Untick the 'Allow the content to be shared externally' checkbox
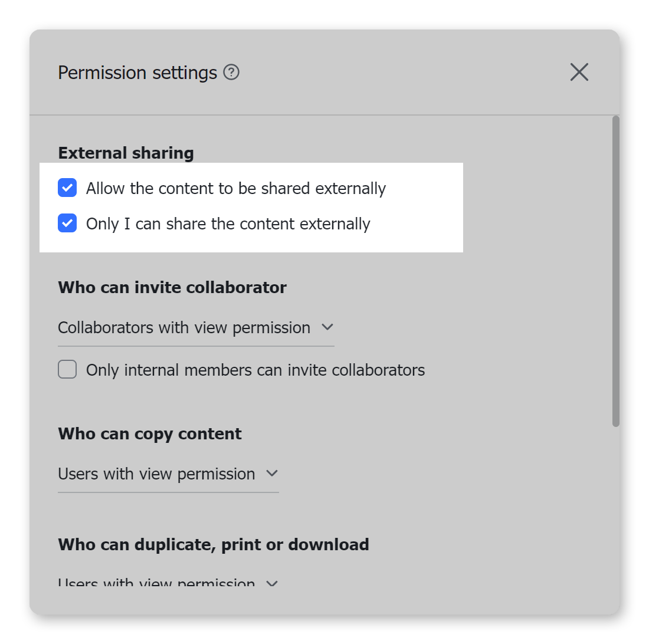 coord(67,188)
